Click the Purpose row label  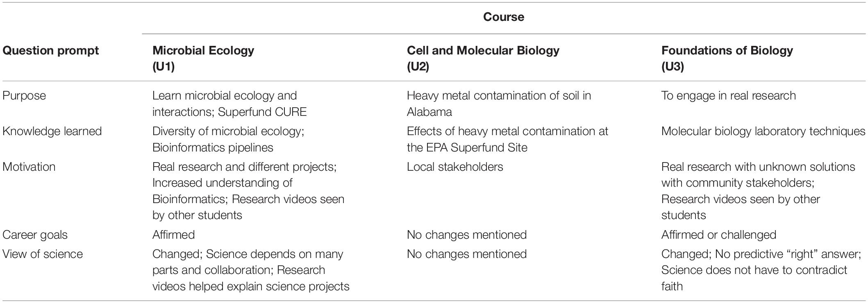pyautogui.click(x=24, y=96)
